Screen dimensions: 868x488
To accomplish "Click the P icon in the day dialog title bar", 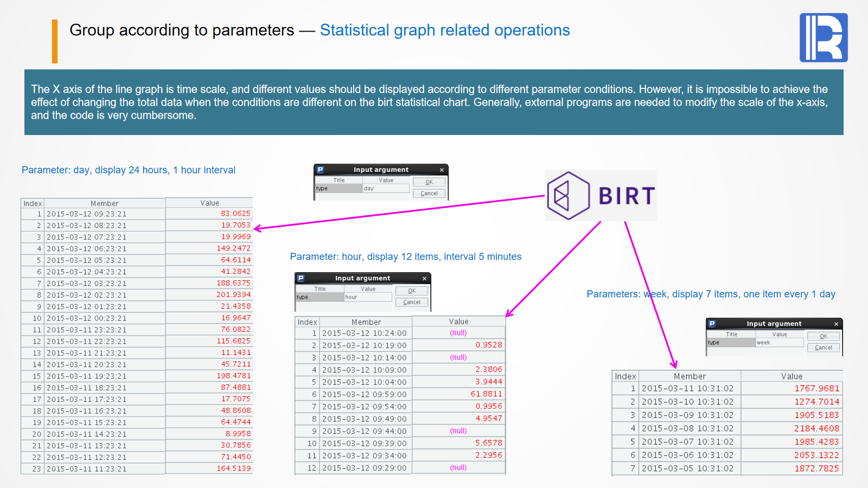I will pyautogui.click(x=320, y=170).
